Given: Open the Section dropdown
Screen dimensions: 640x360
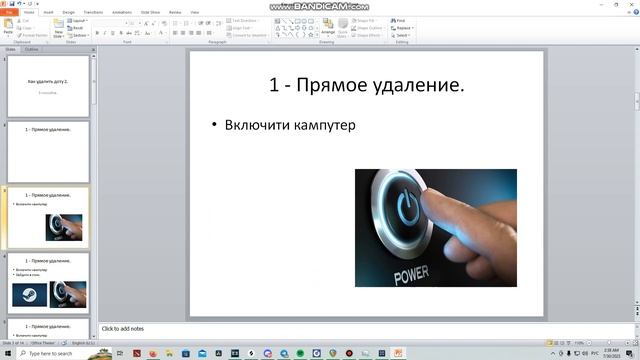Looking at the screenshot, I should (x=78, y=36).
